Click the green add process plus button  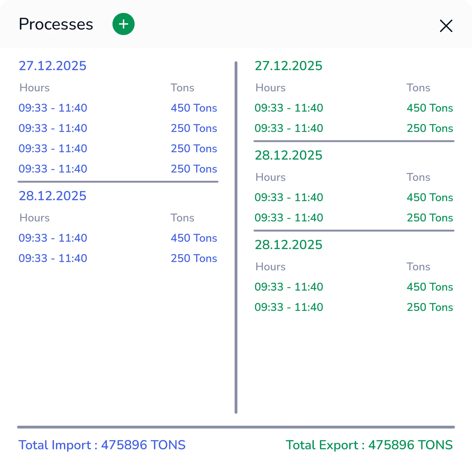coord(123,24)
